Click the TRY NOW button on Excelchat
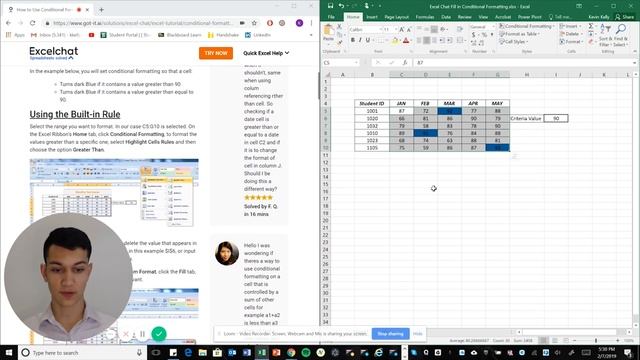This screenshot has width=640, height=360. point(216,53)
